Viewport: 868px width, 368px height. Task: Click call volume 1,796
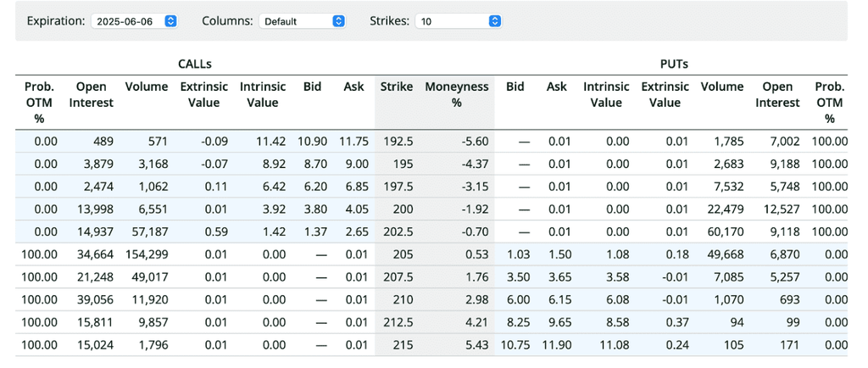[x=153, y=345]
